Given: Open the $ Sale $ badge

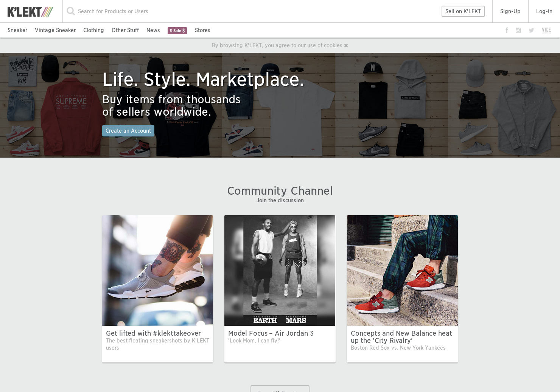Looking at the screenshot, I should (x=177, y=31).
